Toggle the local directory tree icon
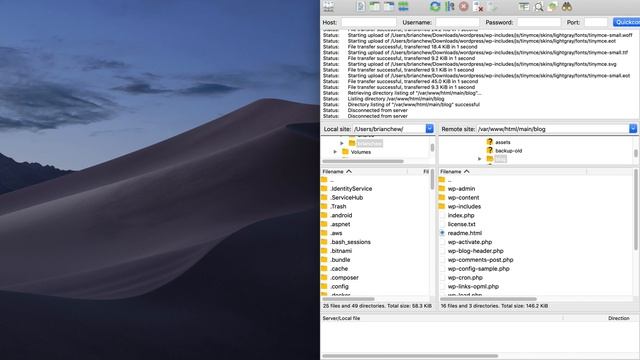This screenshot has height=360, width=640. pyautogui.click(x=375, y=7)
